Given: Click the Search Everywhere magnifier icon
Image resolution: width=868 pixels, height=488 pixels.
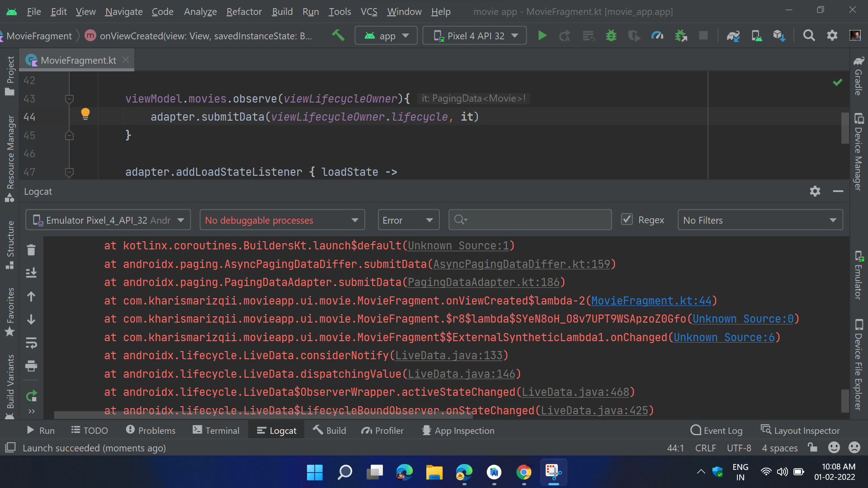Looking at the screenshot, I should [x=809, y=35].
